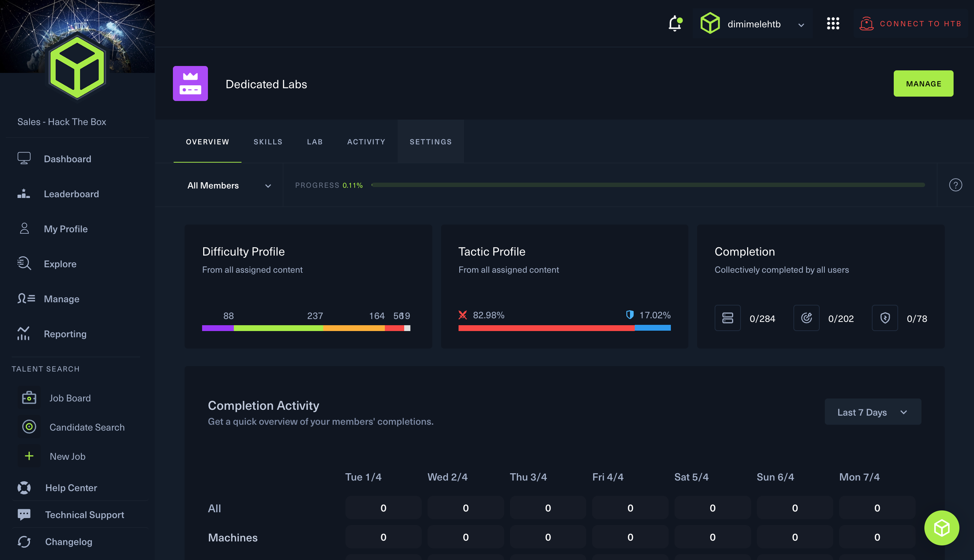Open the progress help question mark
This screenshot has width=974, height=560.
955,185
